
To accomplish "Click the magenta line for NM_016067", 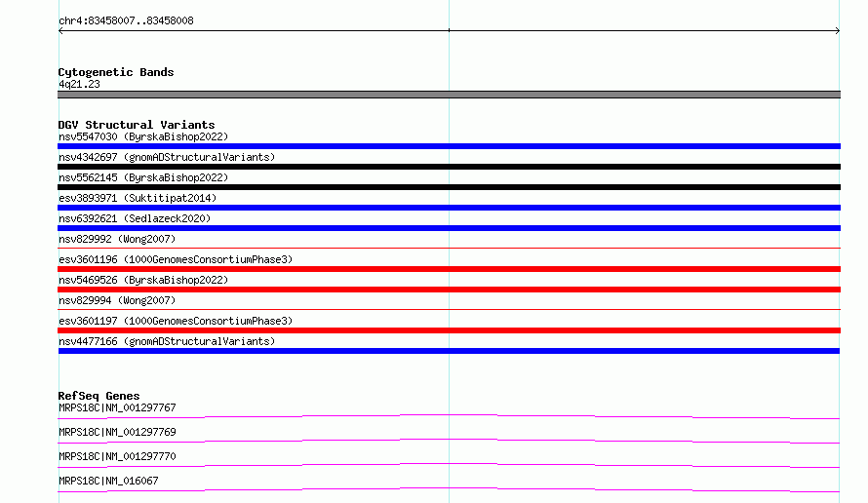I will tap(449, 488).
